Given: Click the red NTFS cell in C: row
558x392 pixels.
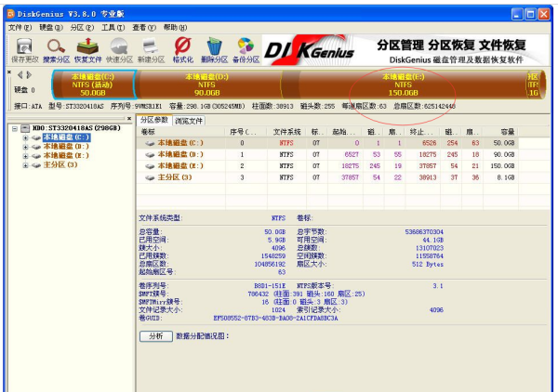Looking at the screenshot, I should 286,143.
